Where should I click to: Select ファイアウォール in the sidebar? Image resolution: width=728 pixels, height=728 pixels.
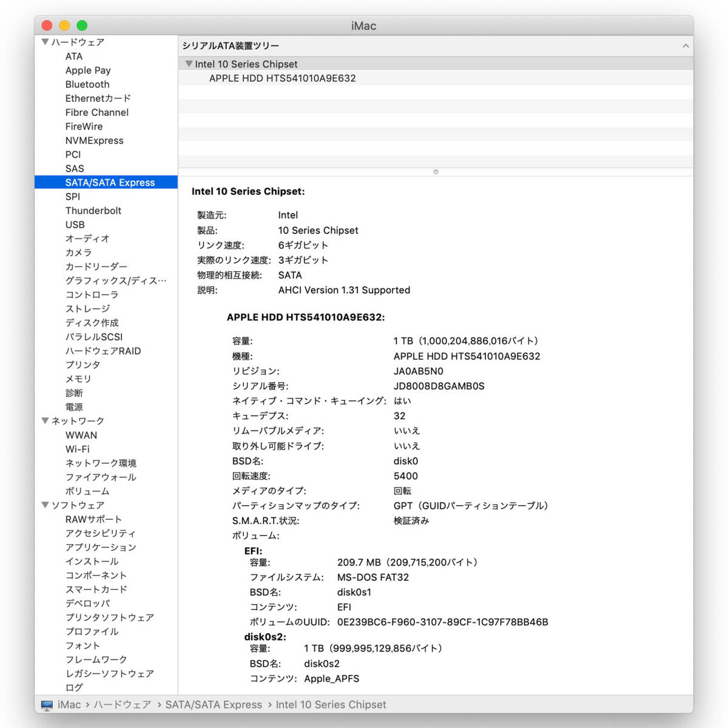pyautogui.click(x=101, y=477)
